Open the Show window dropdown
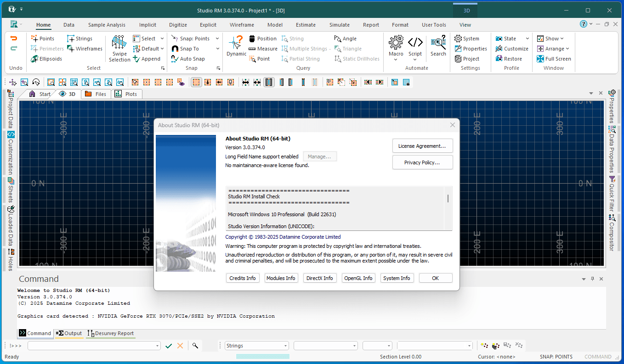This screenshot has height=364, width=624. point(562,39)
